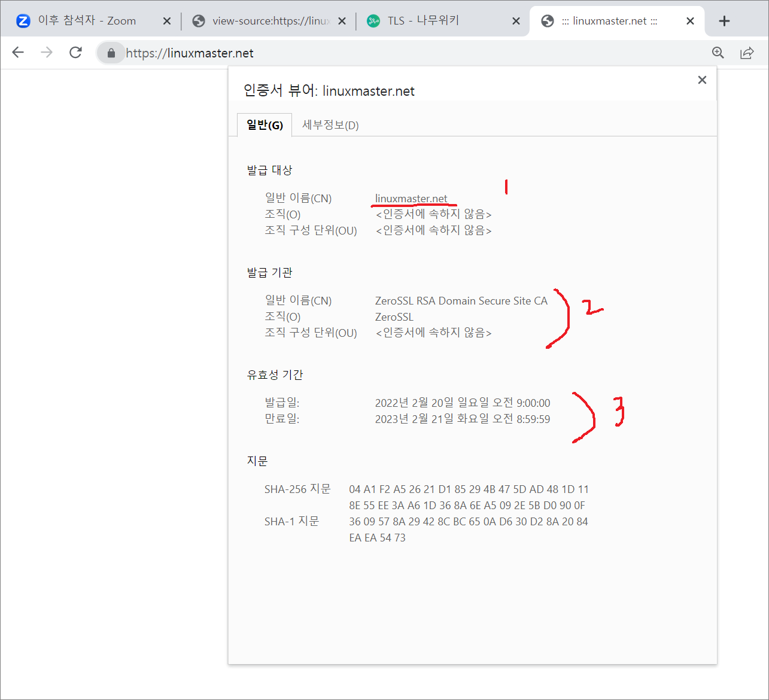Click SHA-256 fingerprint line starting 04 A1 F2
This screenshot has height=700, width=769.
469,489
